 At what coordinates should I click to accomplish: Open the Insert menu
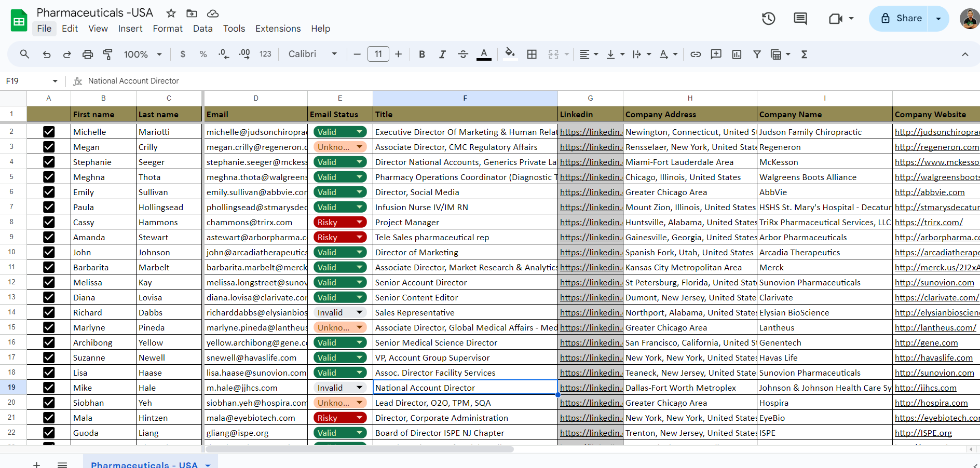(x=130, y=29)
